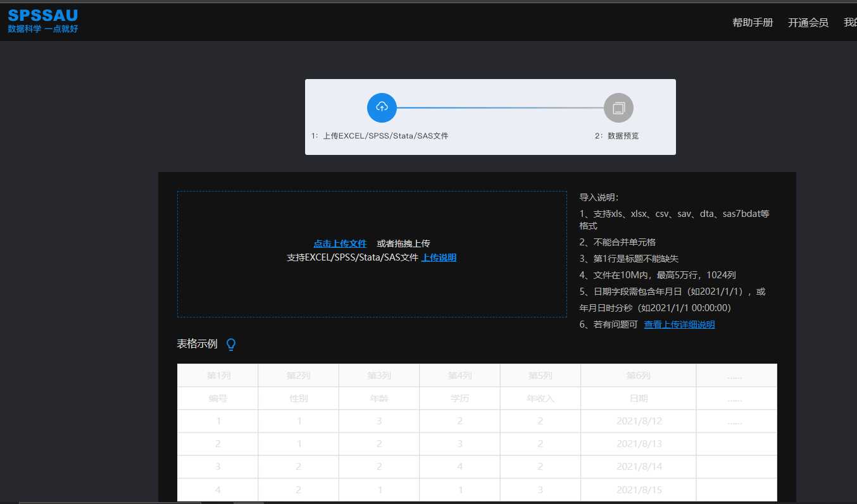Click the note listing xls, xlsx, csv formats
The height and width of the screenshot is (504, 857).
coord(675,219)
